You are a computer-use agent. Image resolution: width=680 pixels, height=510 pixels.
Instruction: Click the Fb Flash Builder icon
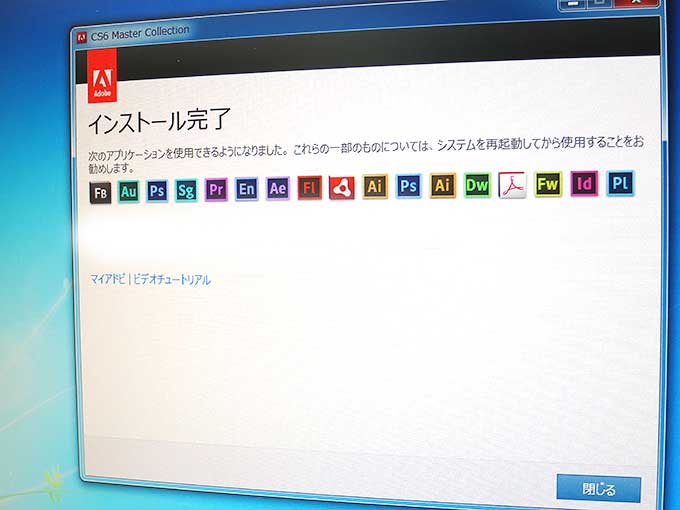click(x=100, y=193)
